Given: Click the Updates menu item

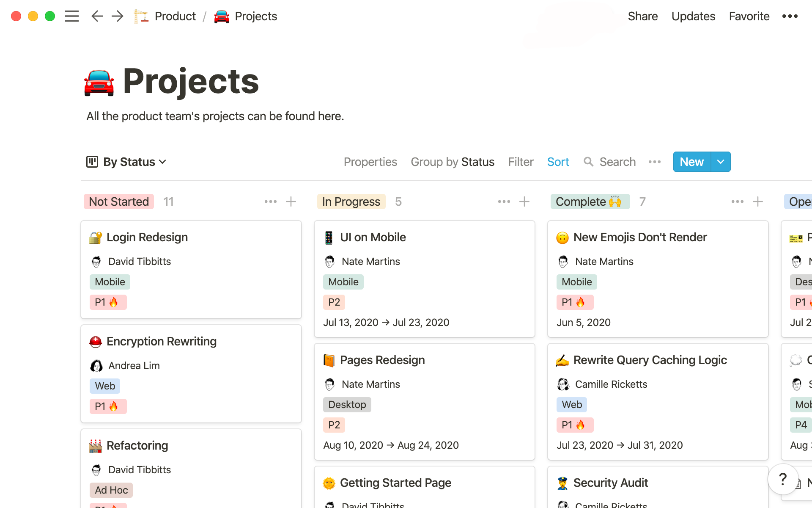Looking at the screenshot, I should (693, 16).
